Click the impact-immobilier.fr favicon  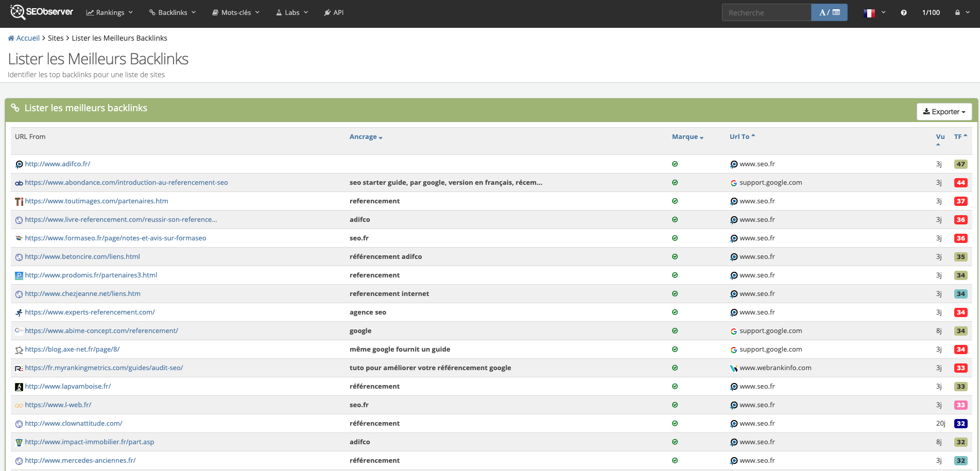click(19, 442)
